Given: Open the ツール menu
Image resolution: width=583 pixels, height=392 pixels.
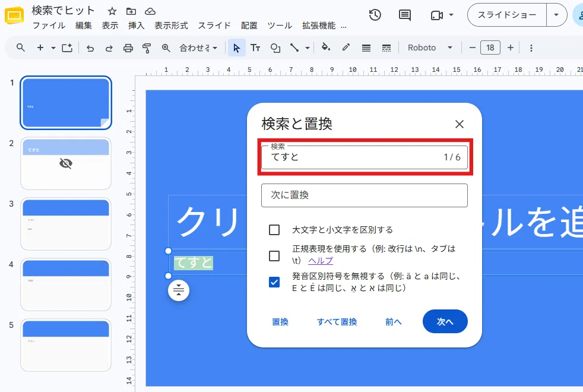Looking at the screenshot, I should (280, 26).
